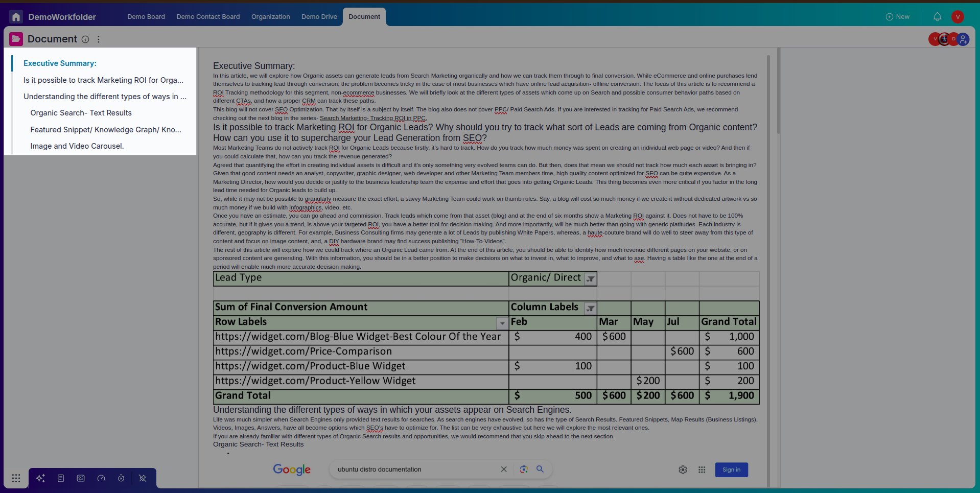The image size is (980, 493).
Task: Start the stopwatch timer in bottom toolbar
Action: [x=121, y=478]
